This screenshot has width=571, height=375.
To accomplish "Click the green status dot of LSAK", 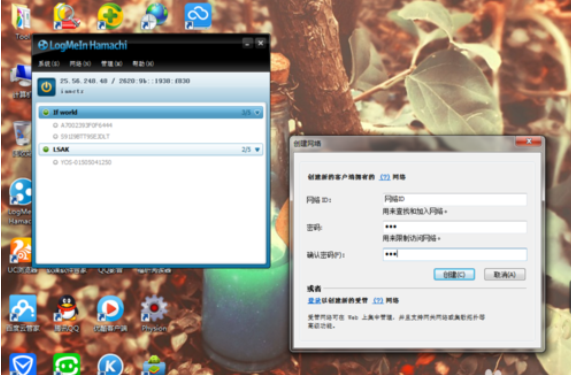I will (x=46, y=150).
